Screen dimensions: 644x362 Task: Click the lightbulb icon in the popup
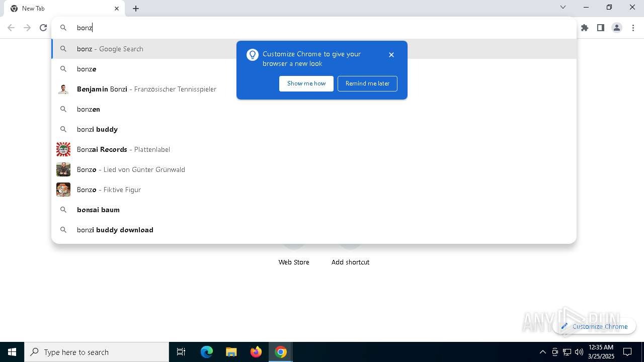[x=252, y=55]
